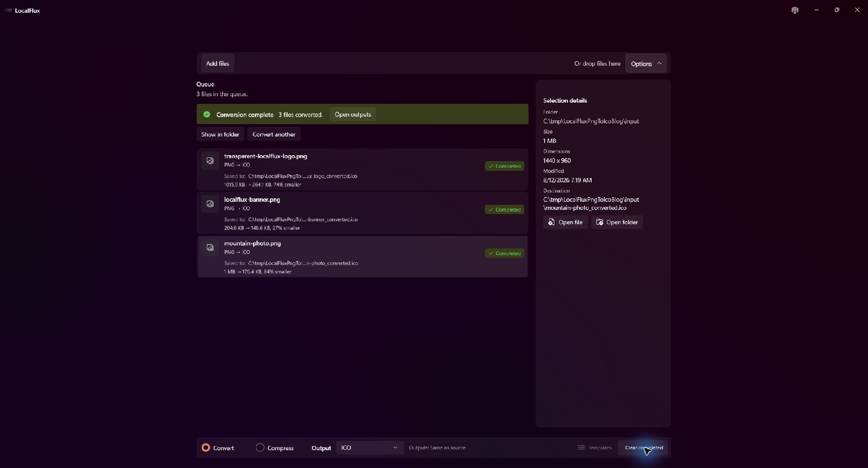Click saved path ending n-photo_converted.ico
868x468 pixels.
pos(303,263)
